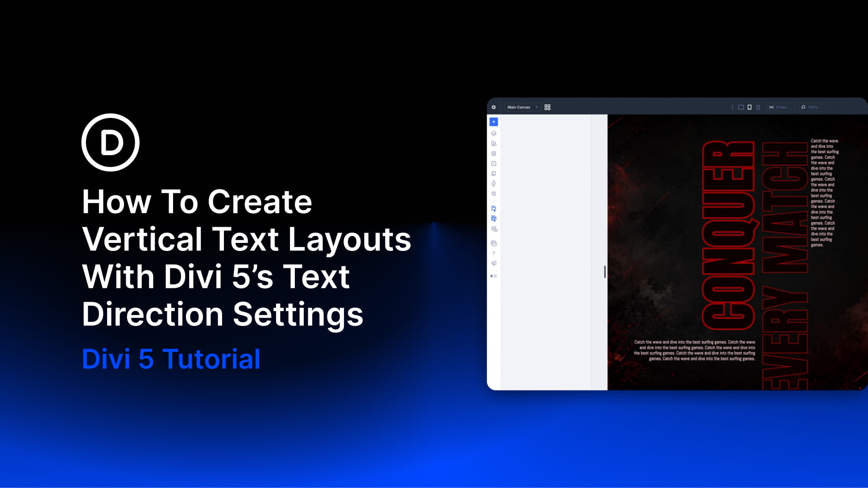Click the blue plus add-module button
The height and width of the screenshot is (488, 868).
click(494, 122)
